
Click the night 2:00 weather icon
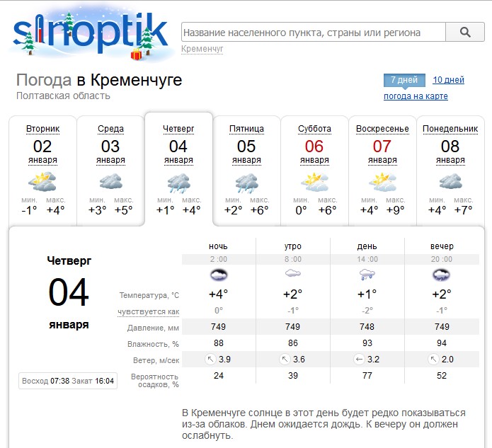[x=219, y=275]
